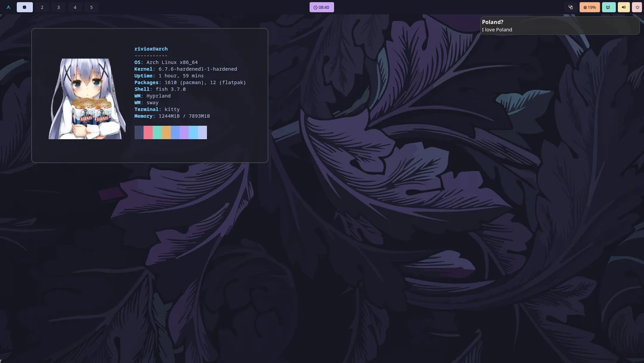Click the 08:40 clock widget
Image resolution: width=644 pixels, height=363 pixels.
click(x=321, y=7)
